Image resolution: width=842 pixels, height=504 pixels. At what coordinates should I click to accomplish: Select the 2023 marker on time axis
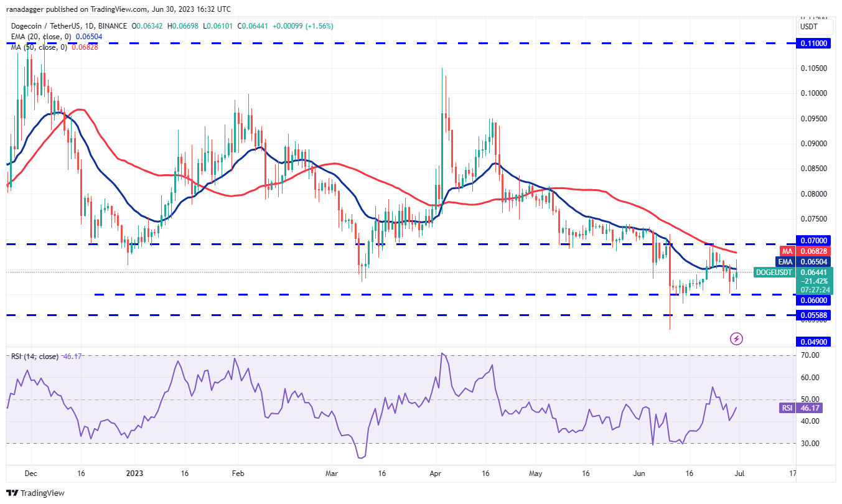(135, 473)
